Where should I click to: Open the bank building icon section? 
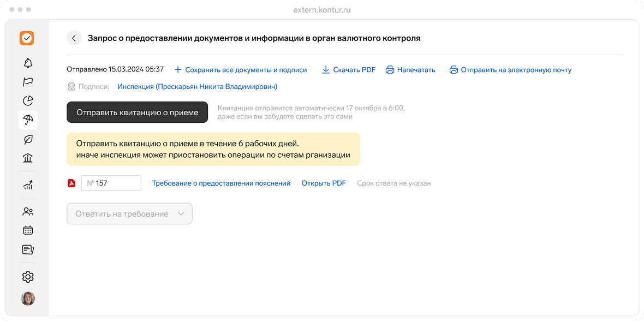pos(28,158)
